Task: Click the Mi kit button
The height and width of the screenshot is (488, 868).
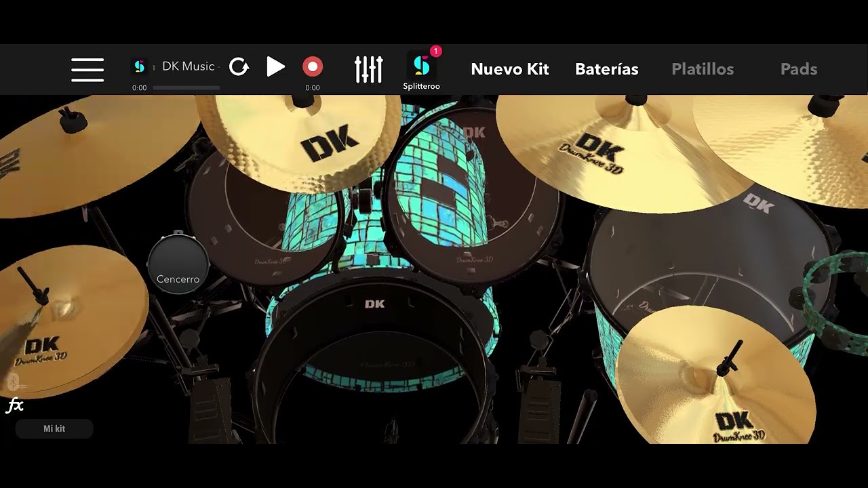Action: point(54,428)
